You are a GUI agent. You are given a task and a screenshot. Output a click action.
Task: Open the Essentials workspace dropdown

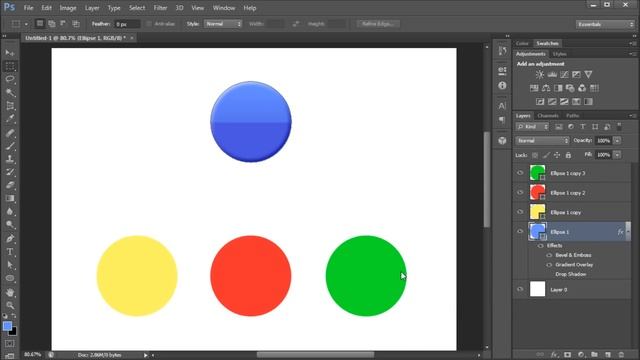(605, 24)
